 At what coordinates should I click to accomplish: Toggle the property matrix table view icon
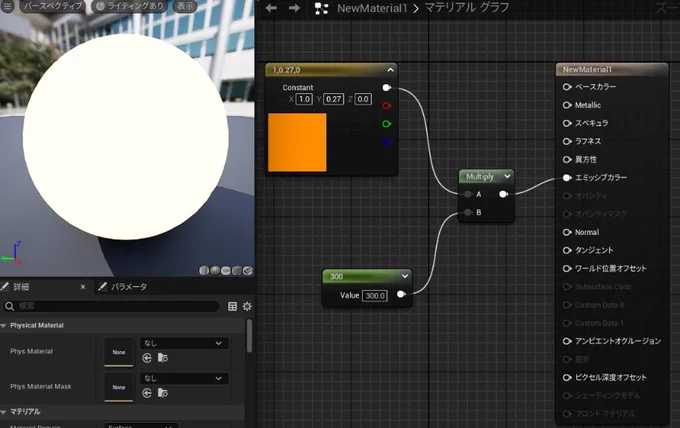232,307
